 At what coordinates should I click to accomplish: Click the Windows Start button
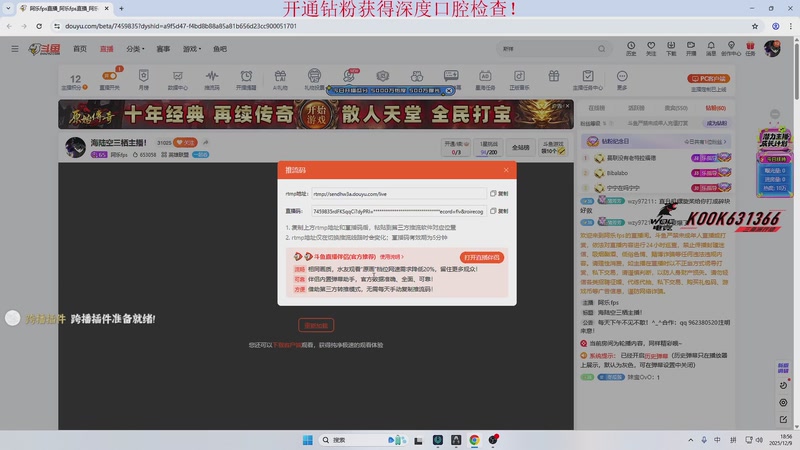[x=307, y=440]
